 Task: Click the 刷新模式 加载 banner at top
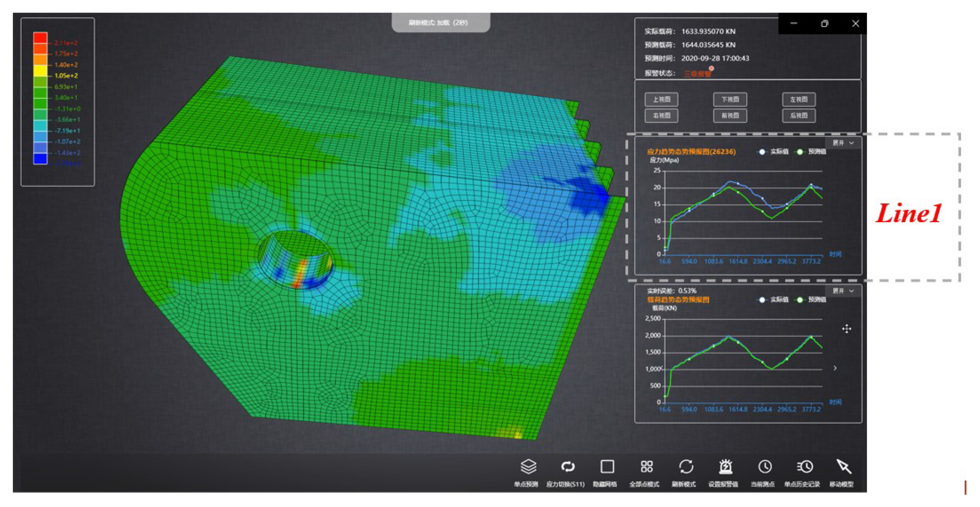(x=440, y=23)
